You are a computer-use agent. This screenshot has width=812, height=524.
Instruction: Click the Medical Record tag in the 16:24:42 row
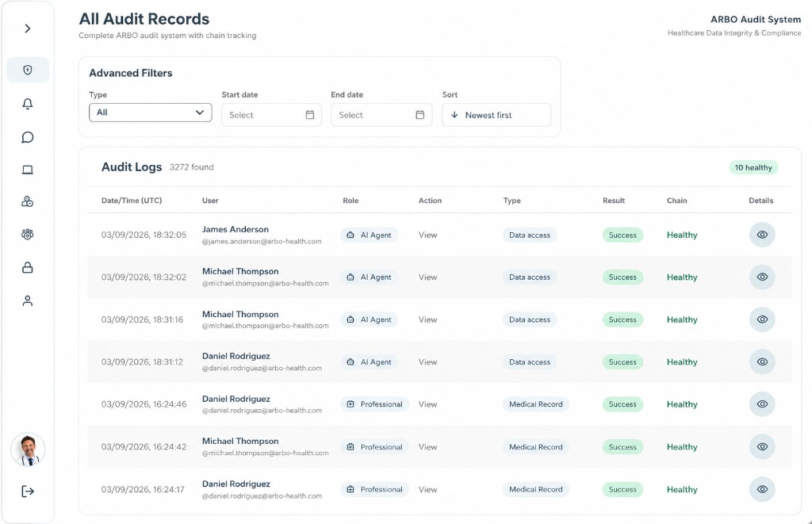[x=535, y=447]
